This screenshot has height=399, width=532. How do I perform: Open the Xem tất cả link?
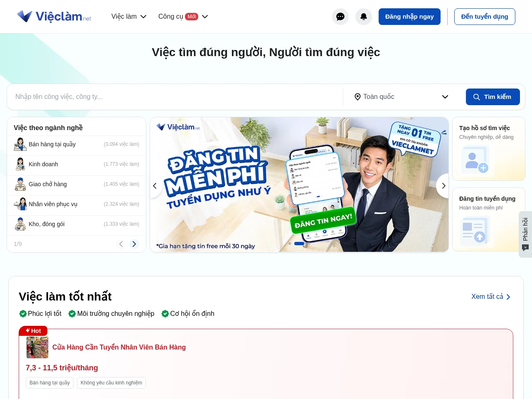point(491,297)
